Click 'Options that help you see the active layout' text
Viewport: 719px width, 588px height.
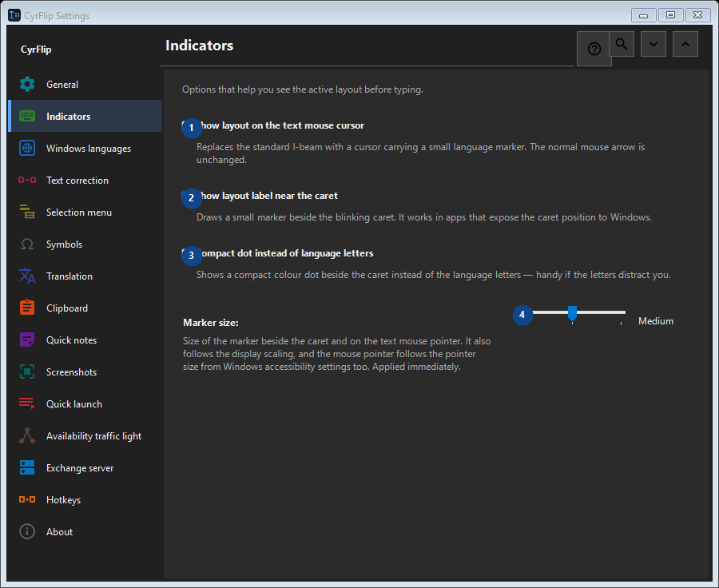click(303, 89)
